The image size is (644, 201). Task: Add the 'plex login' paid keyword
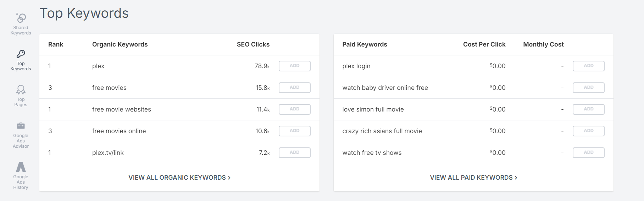(x=589, y=66)
